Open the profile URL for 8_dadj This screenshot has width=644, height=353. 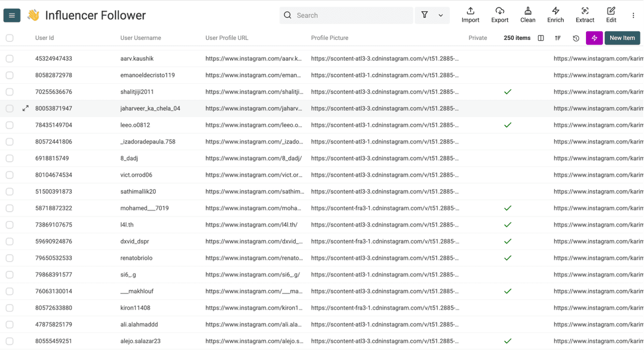click(253, 159)
